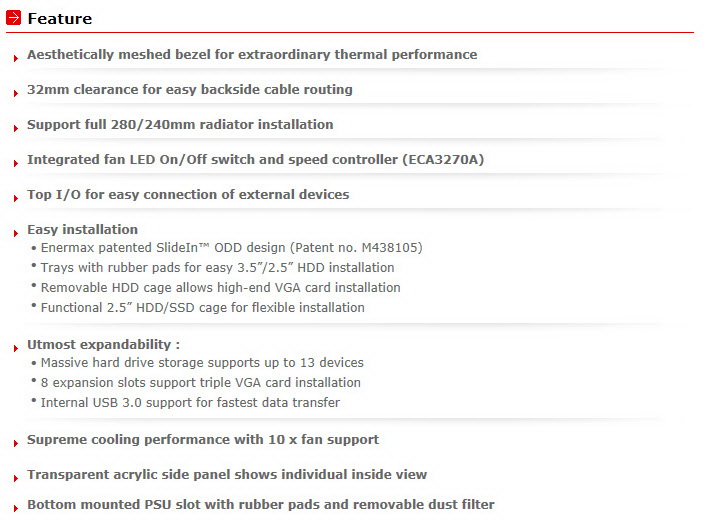Click the red arrow icon beside Feature heading
This screenshot has height=527, width=706.
[x=14, y=18]
